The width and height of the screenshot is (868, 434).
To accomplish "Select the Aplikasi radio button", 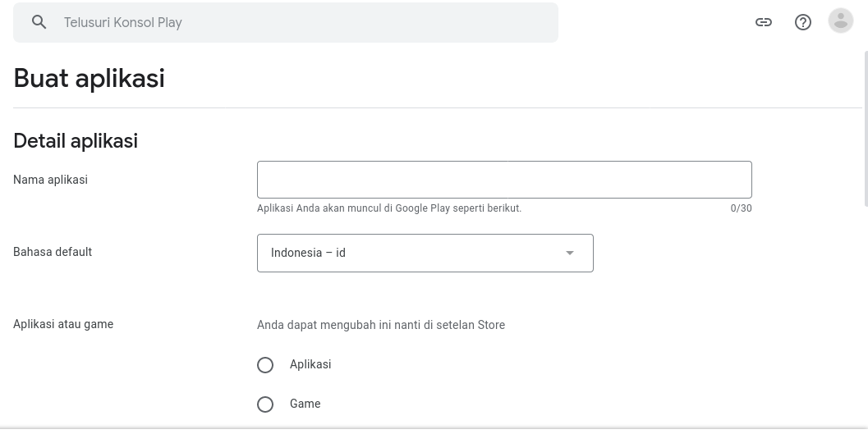I will tap(265, 365).
